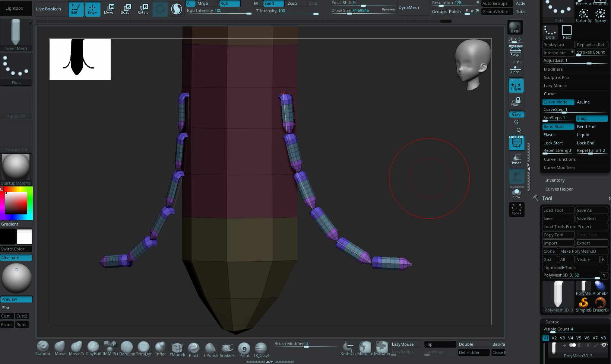Switch to the V5 subtool visibility tab
This screenshot has width=611, height=364.
pos(579,338)
